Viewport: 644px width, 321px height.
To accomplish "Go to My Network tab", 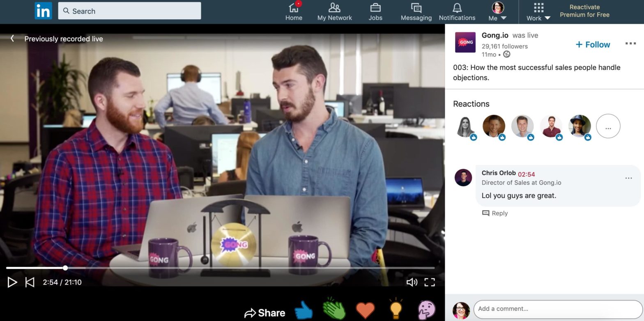I will point(334,11).
